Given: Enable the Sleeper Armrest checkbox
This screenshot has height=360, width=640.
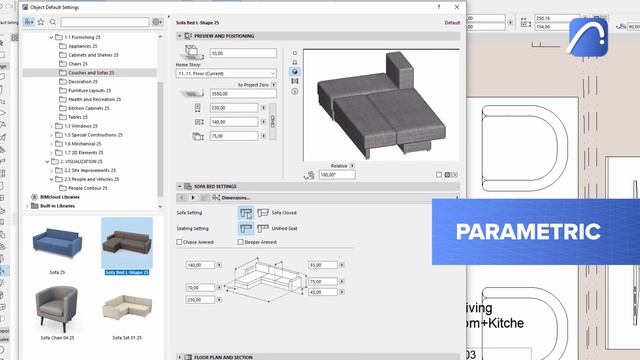Looking at the screenshot, I should click(240, 242).
